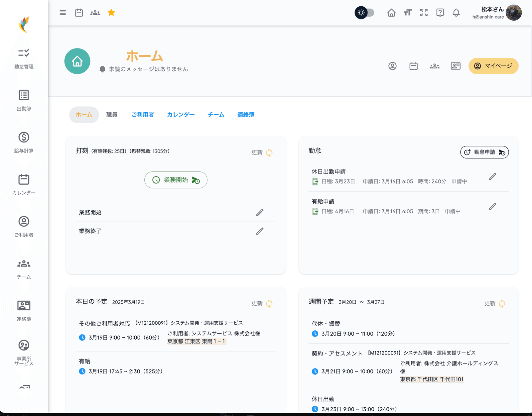The height and width of the screenshot is (416, 532).
Task: Click the clock icon for 3月19日 17:45
Action: click(82, 371)
